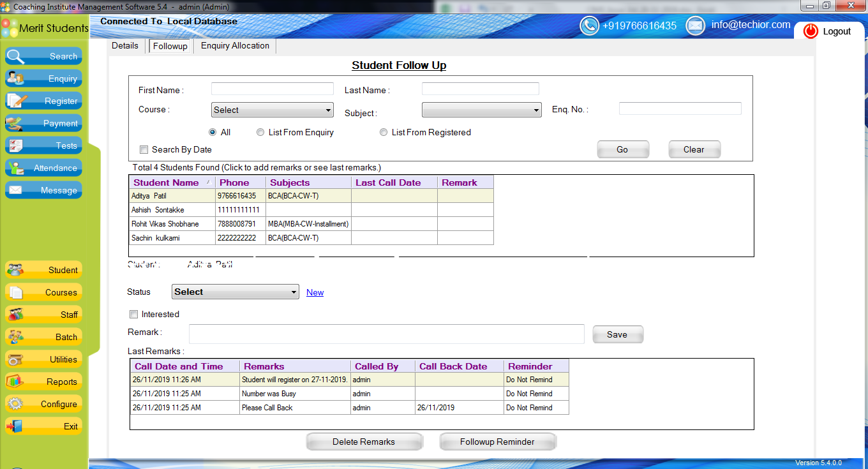Image resolution: width=868 pixels, height=469 pixels.
Task: Click the Called By column header
Action: (383, 366)
